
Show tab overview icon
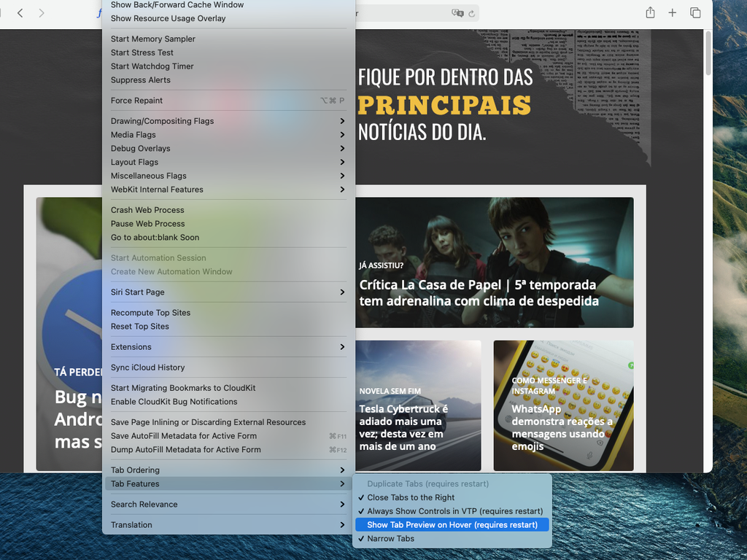pyautogui.click(x=695, y=13)
